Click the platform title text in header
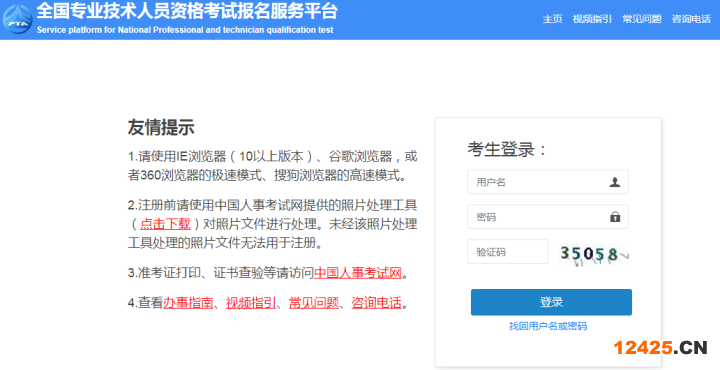The width and height of the screenshot is (720, 370). 187,11
